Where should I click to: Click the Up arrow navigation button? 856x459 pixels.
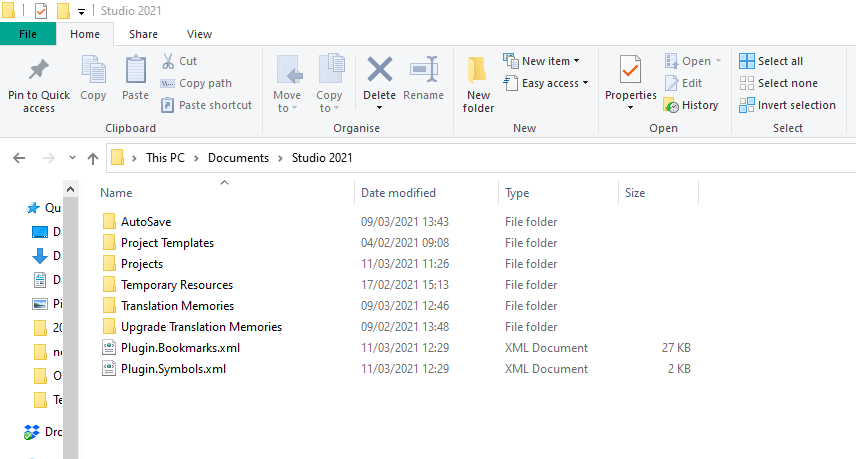pos(93,158)
